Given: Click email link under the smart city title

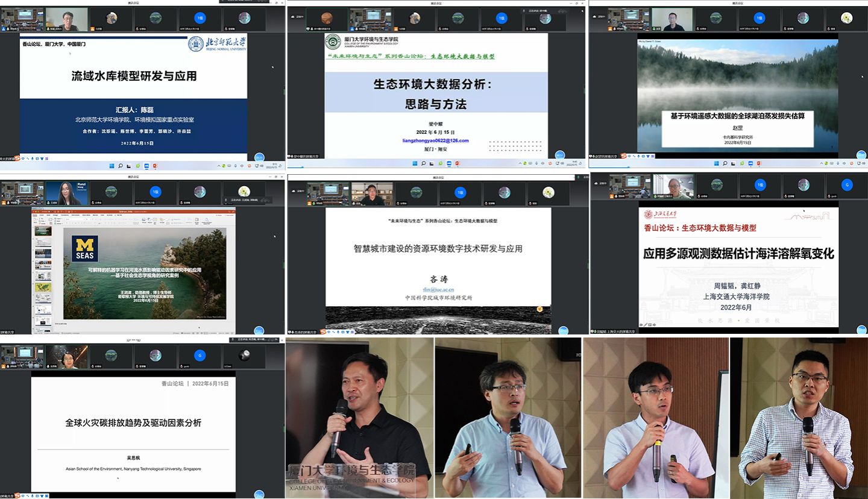Looking at the screenshot, I should (438, 289).
